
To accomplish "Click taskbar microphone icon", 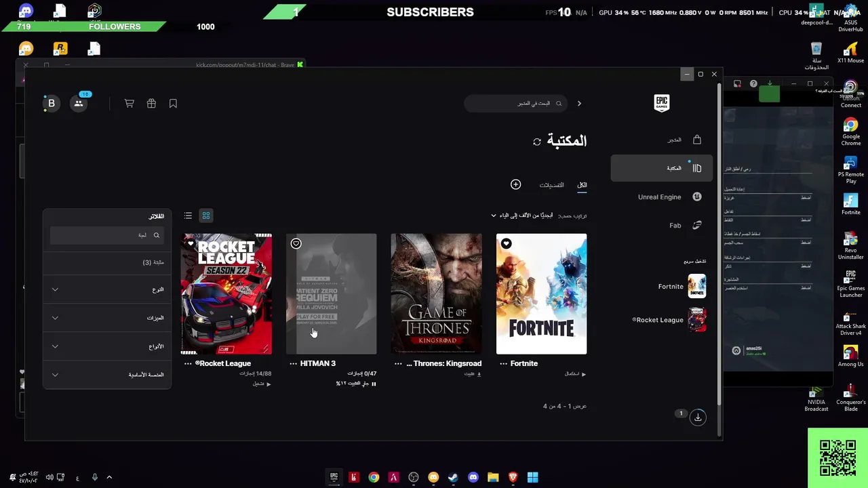I will tap(94, 477).
